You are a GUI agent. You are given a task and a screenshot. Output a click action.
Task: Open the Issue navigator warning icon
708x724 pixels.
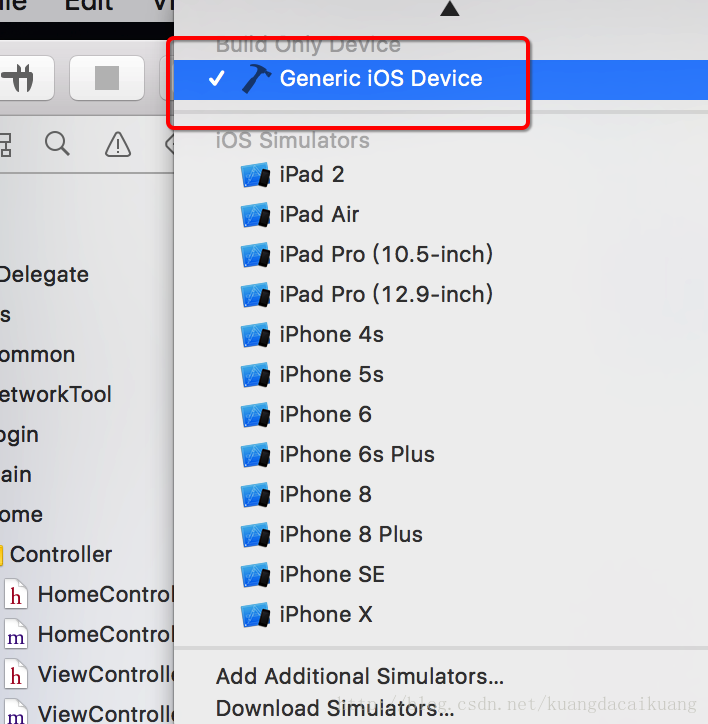coord(118,145)
